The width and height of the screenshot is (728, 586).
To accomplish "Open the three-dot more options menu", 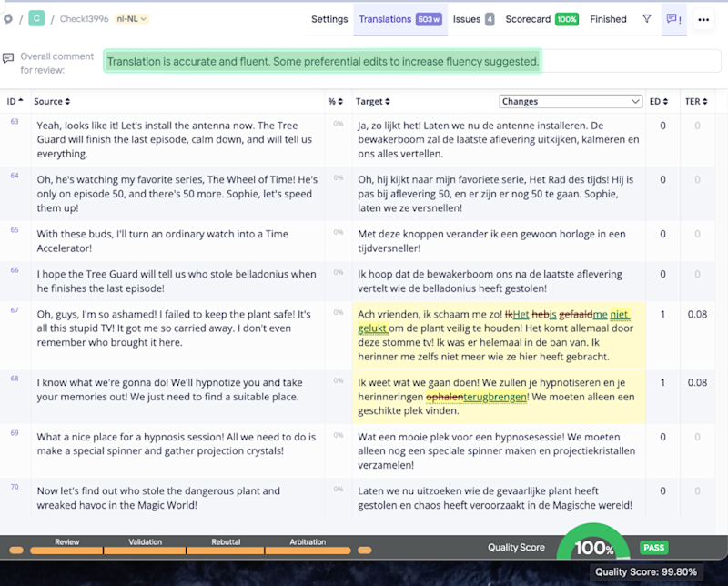I will click(x=703, y=19).
